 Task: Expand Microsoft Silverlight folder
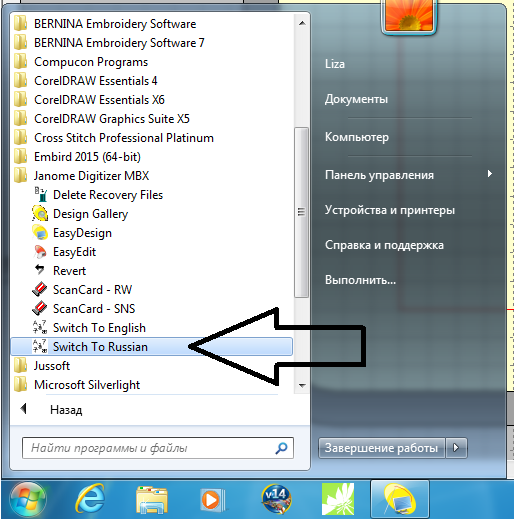pos(77,385)
